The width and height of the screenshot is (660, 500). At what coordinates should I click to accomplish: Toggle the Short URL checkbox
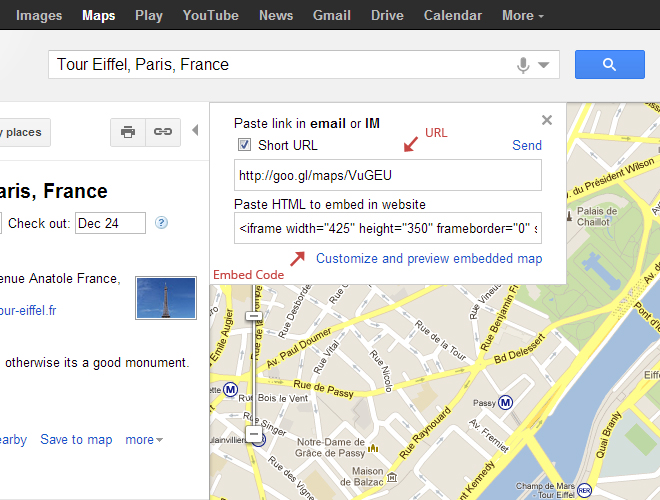pyautogui.click(x=244, y=145)
